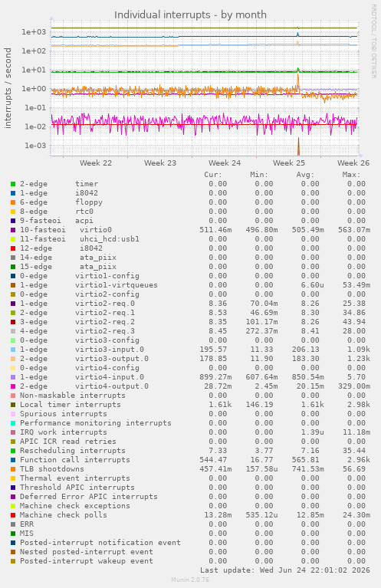
Task: Click the magenta virtio4-output.0 legend swatch
Action: click(x=13, y=386)
